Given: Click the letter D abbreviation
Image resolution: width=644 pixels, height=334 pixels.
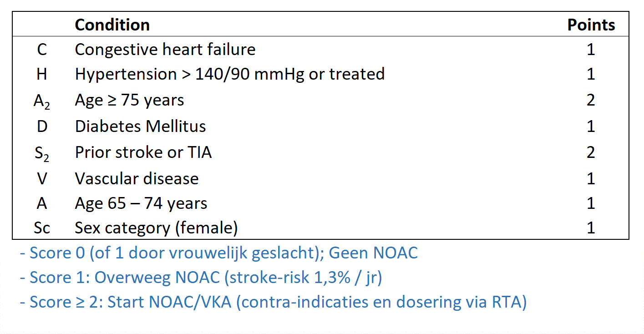Looking at the screenshot, I should pyautogui.click(x=42, y=126).
